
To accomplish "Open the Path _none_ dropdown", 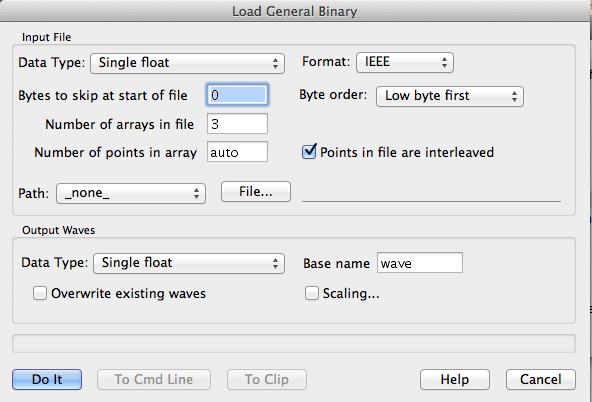I will (131, 193).
